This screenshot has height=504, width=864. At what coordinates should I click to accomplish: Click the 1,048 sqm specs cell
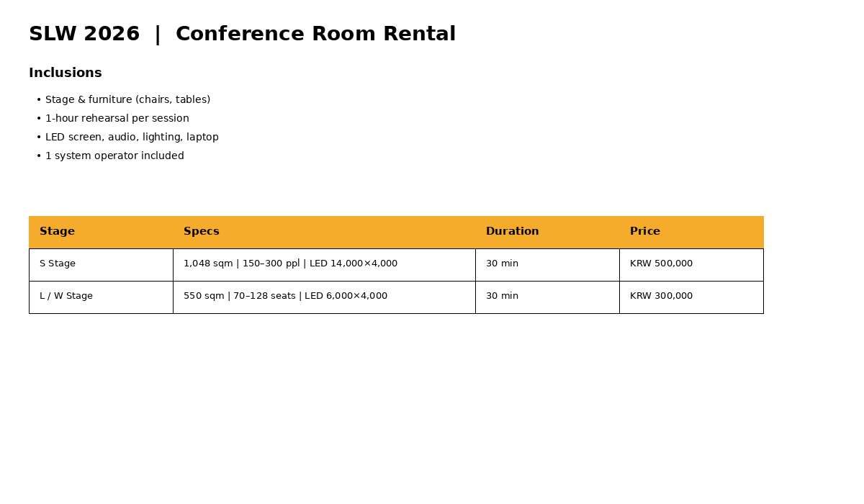290,264
